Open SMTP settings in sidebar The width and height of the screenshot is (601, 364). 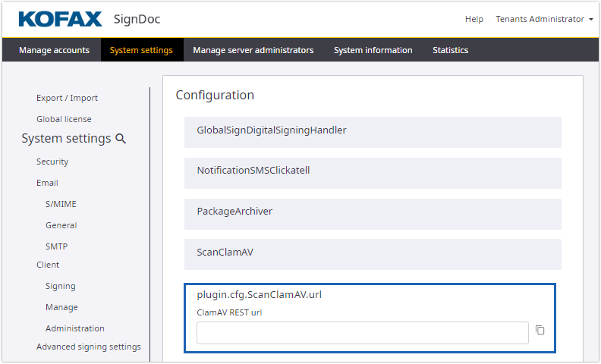coord(58,246)
